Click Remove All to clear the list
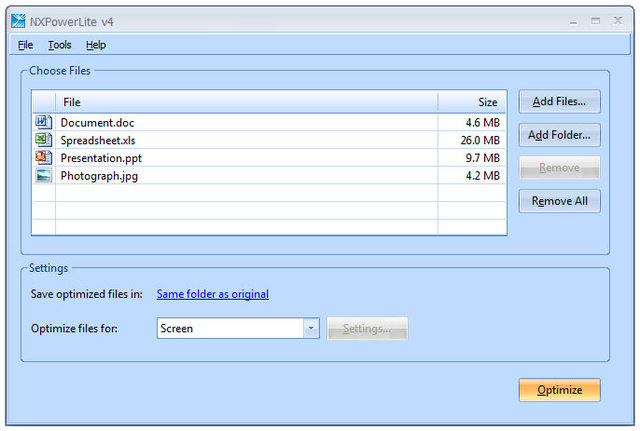 click(559, 201)
